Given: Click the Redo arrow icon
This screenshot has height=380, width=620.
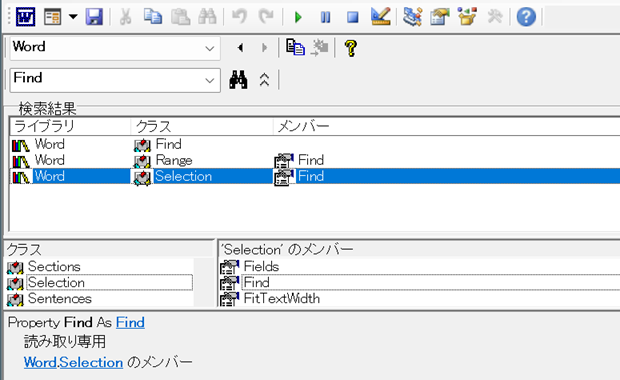Looking at the screenshot, I should [x=266, y=17].
